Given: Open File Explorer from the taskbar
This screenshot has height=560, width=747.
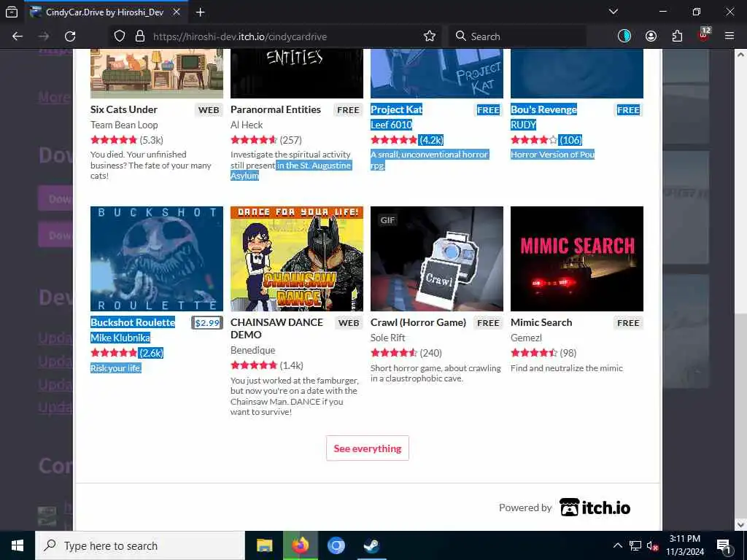Looking at the screenshot, I should tap(264, 545).
